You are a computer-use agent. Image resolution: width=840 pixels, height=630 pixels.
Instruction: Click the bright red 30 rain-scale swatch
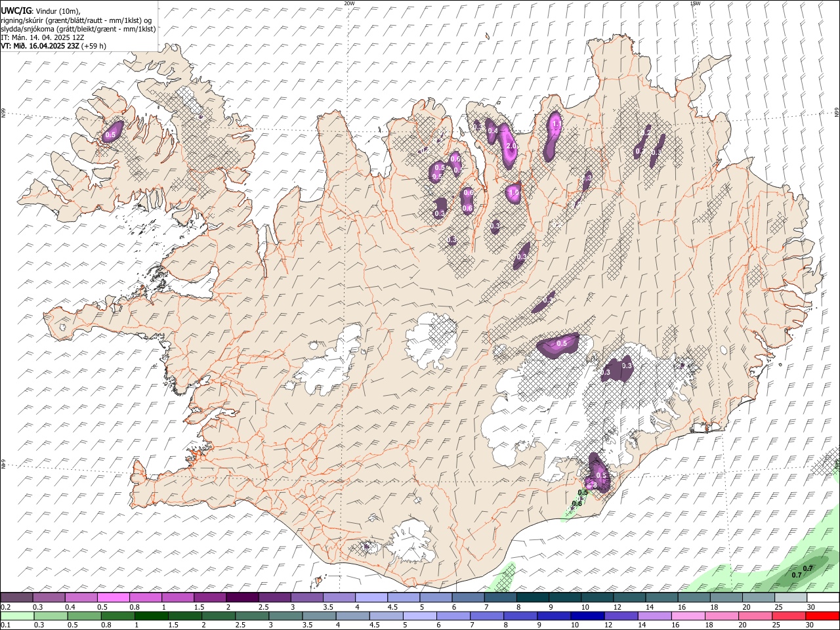point(822,616)
